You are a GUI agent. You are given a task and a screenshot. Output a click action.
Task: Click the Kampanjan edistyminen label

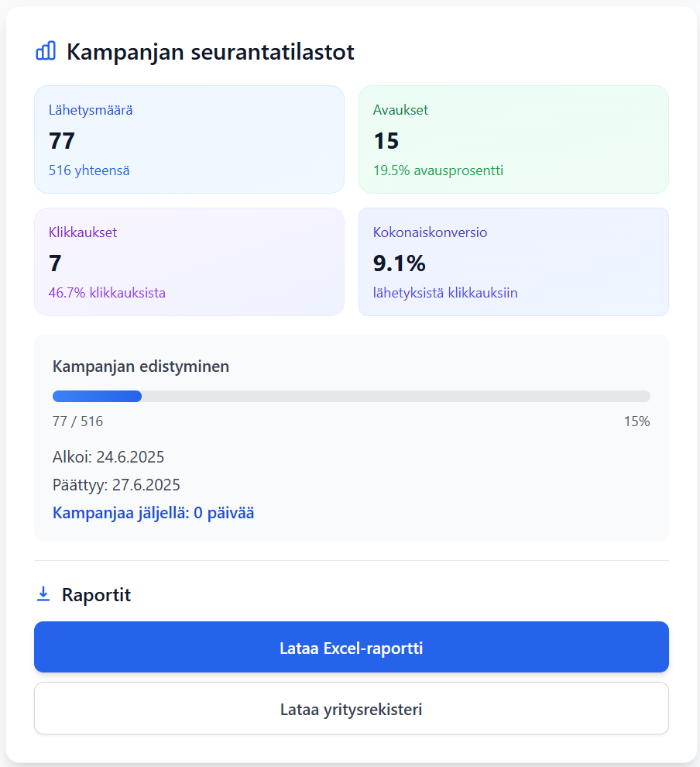(140, 366)
